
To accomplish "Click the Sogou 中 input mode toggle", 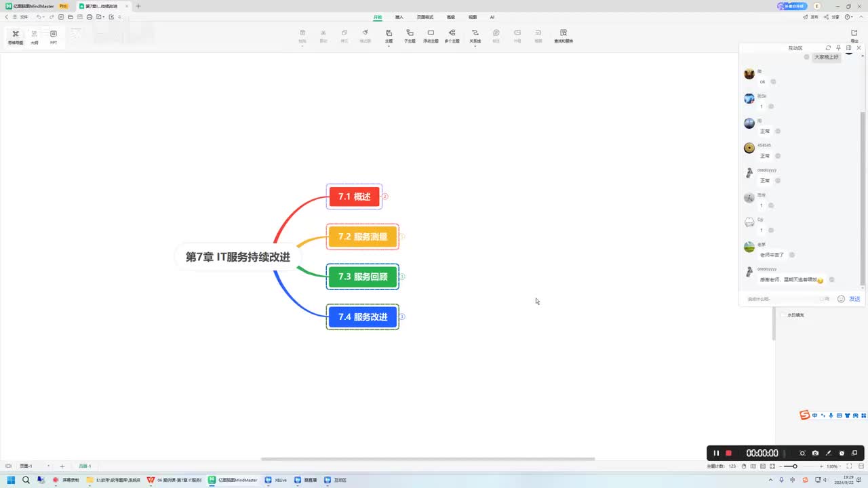I will (x=814, y=415).
